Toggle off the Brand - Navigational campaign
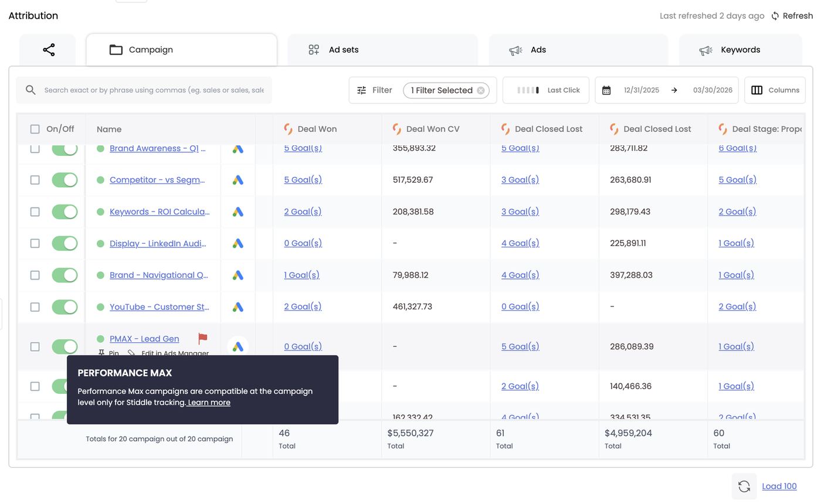The height and width of the screenshot is (504, 821). (x=65, y=275)
